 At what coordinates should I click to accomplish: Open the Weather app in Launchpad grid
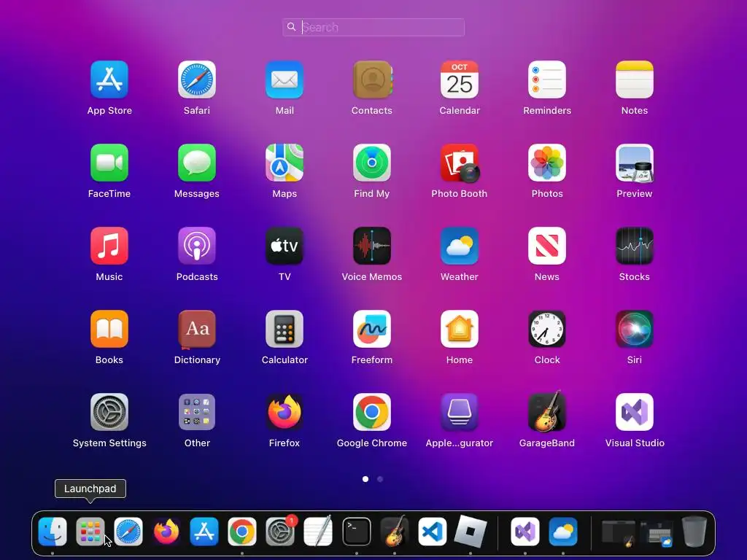(x=460, y=246)
